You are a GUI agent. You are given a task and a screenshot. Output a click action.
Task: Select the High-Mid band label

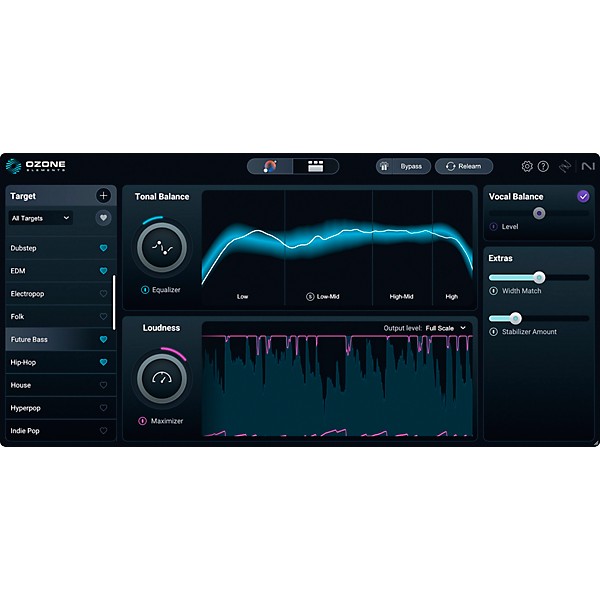(x=401, y=297)
